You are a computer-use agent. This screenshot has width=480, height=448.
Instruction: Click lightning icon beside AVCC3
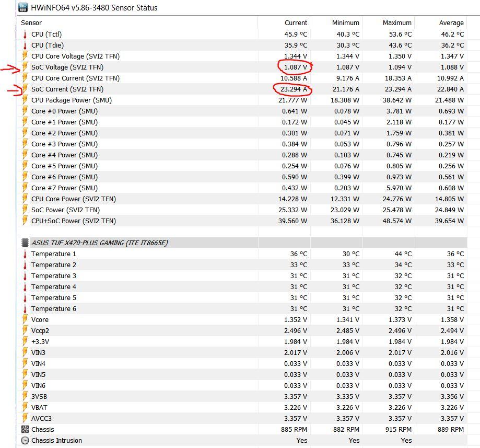tap(25, 418)
